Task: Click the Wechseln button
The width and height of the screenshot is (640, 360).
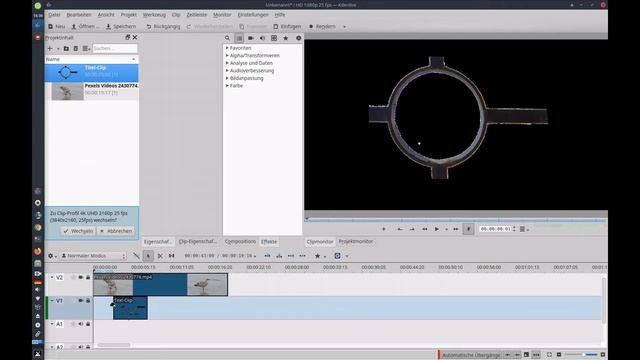Action: click(78, 231)
